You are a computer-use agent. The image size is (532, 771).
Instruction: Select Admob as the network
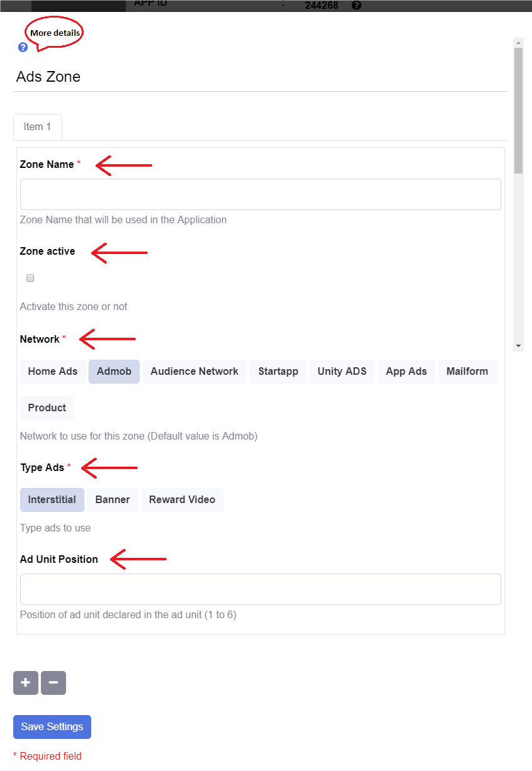tap(114, 372)
